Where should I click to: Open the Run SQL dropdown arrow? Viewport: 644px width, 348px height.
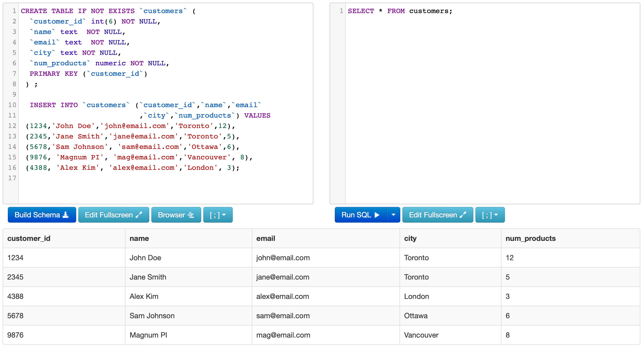tap(393, 215)
